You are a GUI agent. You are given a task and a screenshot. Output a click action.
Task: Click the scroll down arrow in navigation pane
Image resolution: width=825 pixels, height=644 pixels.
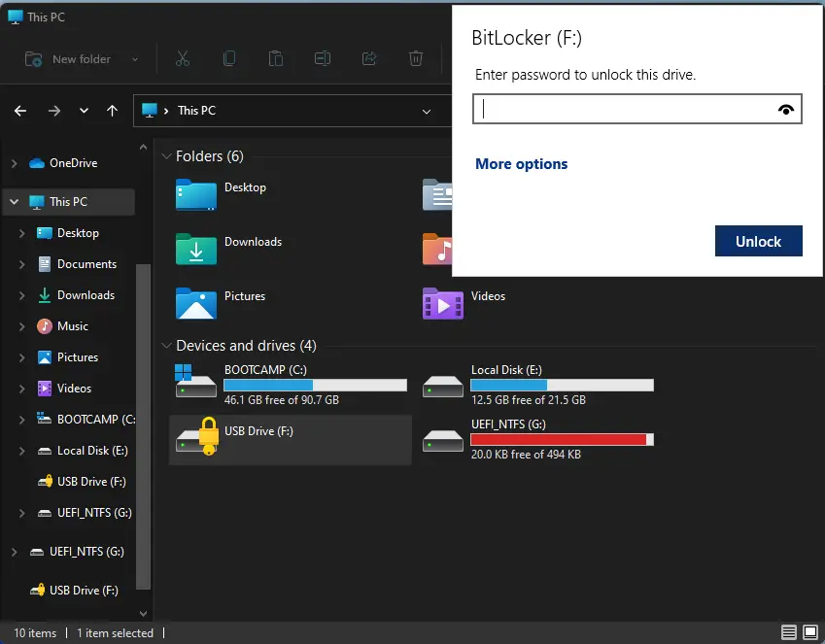143,614
